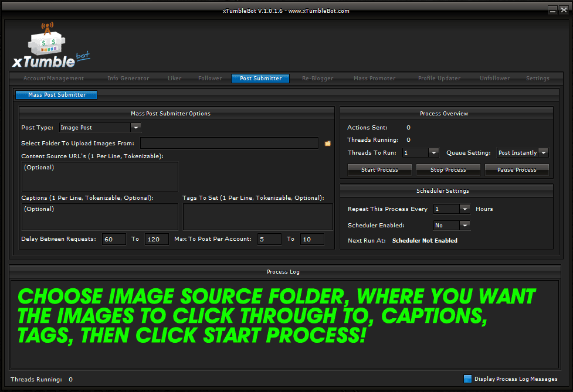Click the Start Process button

coord(379,170)
